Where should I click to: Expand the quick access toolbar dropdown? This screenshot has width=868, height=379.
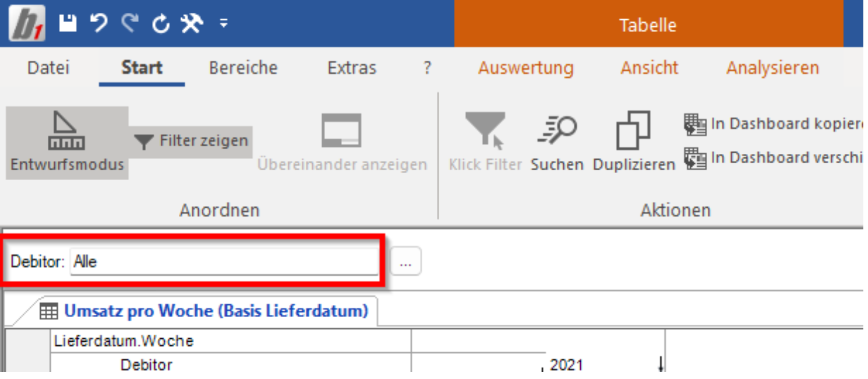[x=223, y=24]
